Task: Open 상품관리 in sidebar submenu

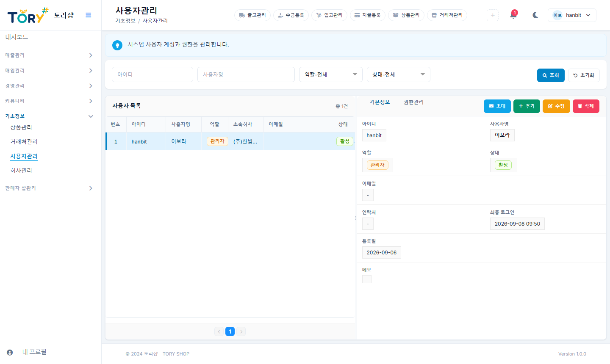Action: pos(21,127)
